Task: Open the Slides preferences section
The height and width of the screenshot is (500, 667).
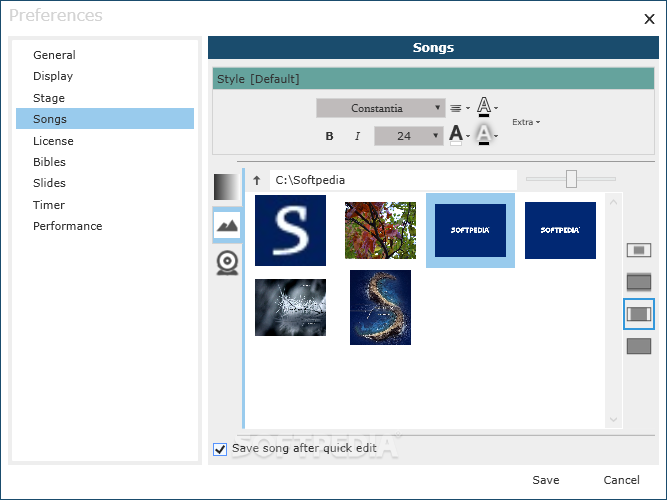Action: pos(105,183)
